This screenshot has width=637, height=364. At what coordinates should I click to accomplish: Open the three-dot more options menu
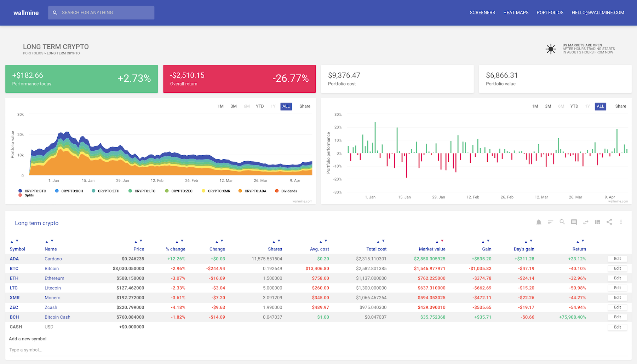point(621,222)
